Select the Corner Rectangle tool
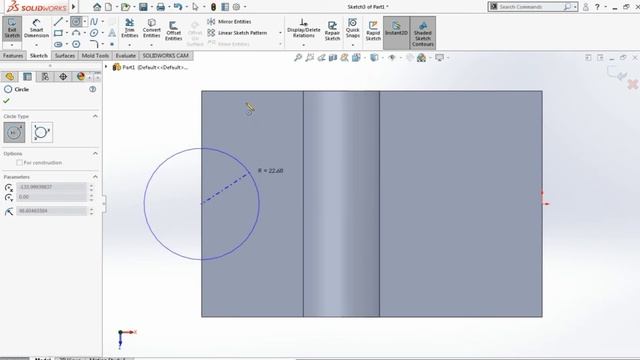 point(58,33)
